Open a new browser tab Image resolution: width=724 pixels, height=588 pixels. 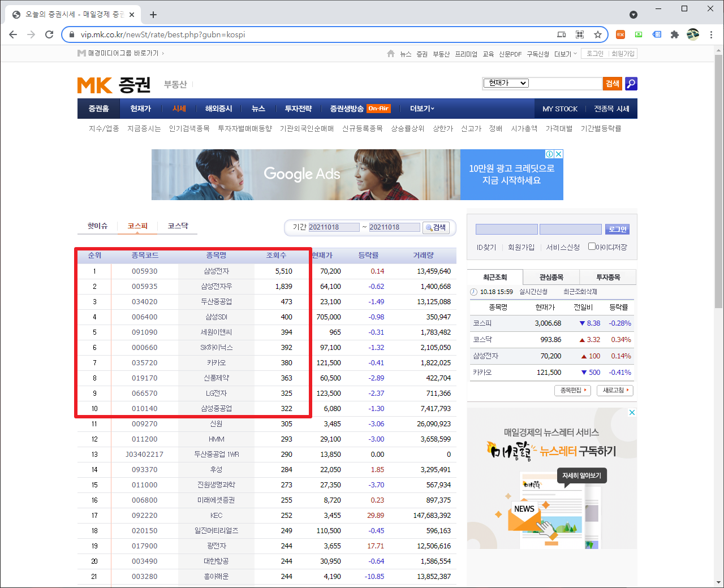tap(153, 15)
